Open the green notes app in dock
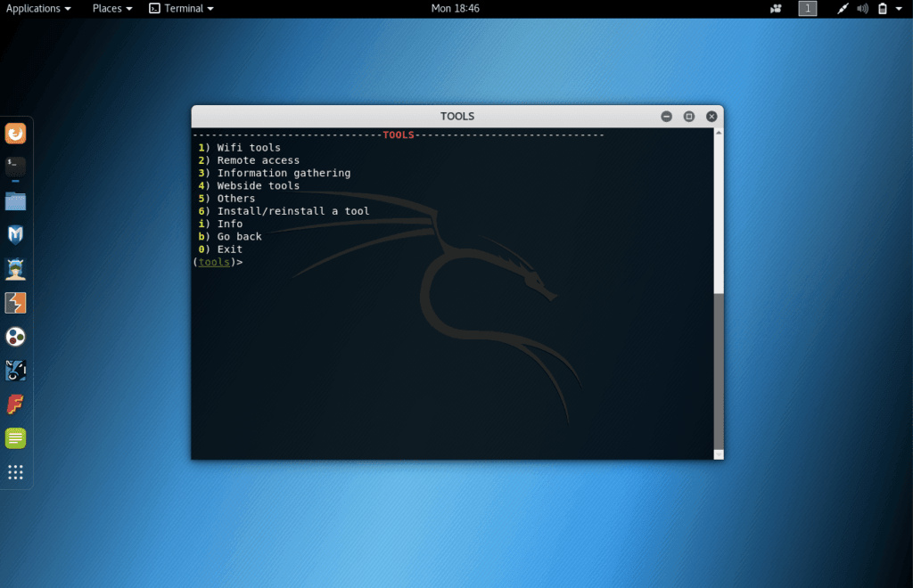The width and height of the screenshot is (913, 588). tap(16, 438)
